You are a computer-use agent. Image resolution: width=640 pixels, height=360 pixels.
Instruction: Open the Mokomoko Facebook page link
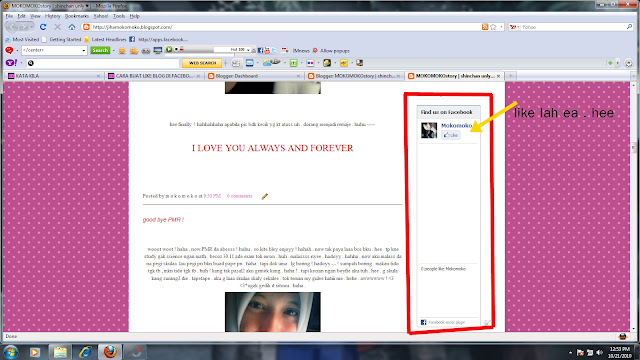click(456, 125)
